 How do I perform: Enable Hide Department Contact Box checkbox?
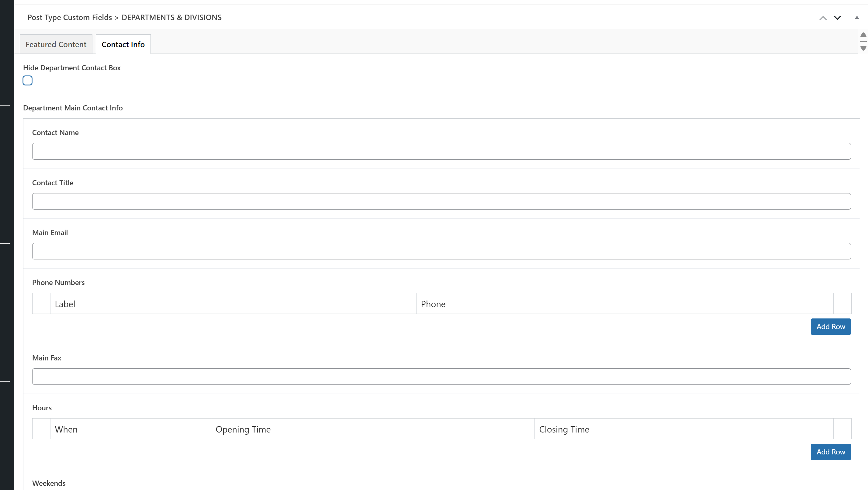click(28, 81)
